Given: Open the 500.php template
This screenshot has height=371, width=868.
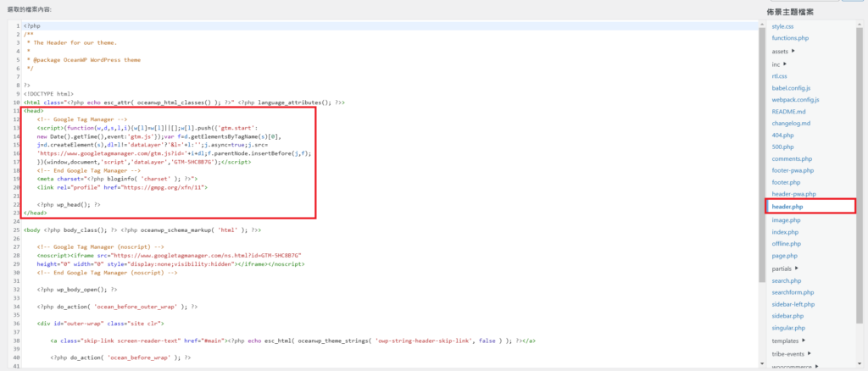Looking at the screenshot, I should click(782, 147).
